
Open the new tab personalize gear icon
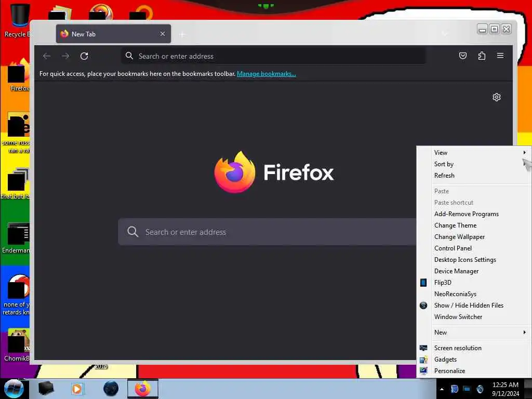click(496, 97)
